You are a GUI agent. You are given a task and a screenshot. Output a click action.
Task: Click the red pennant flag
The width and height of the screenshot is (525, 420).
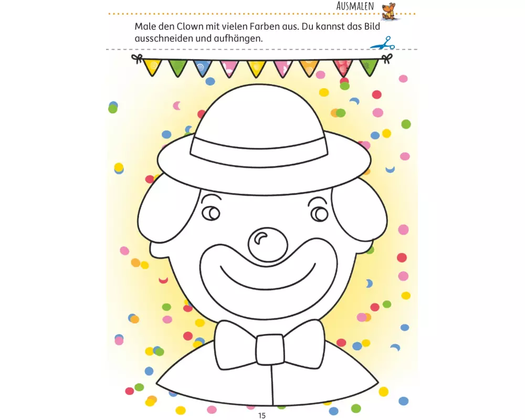coord(342,68)
